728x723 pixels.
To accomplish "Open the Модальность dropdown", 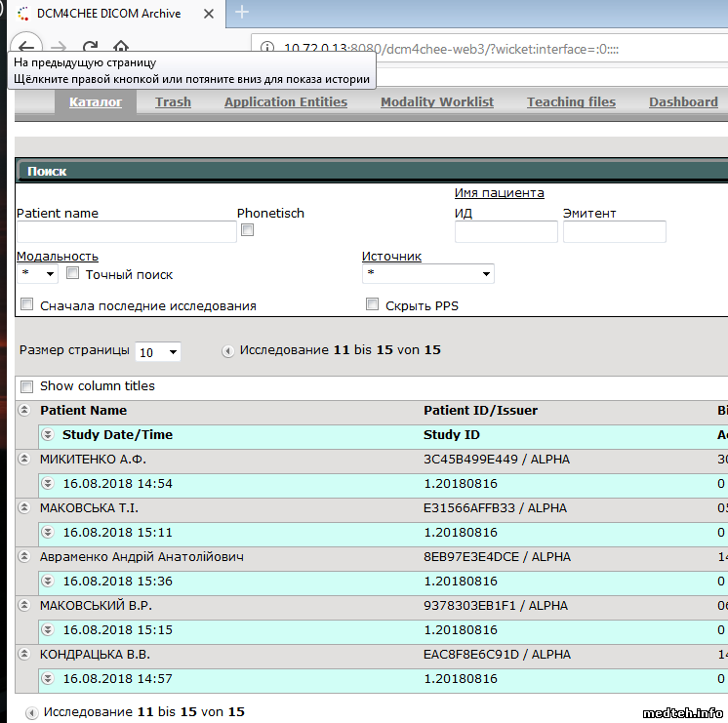I will click(x=37, y=274).
